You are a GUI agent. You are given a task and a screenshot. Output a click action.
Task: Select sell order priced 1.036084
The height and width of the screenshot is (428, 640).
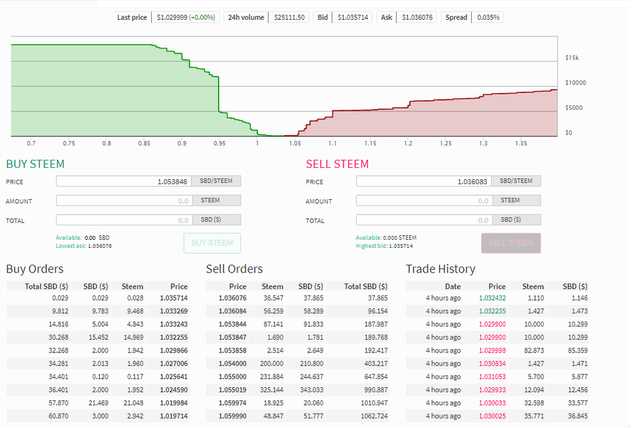[x=298, y=311]
